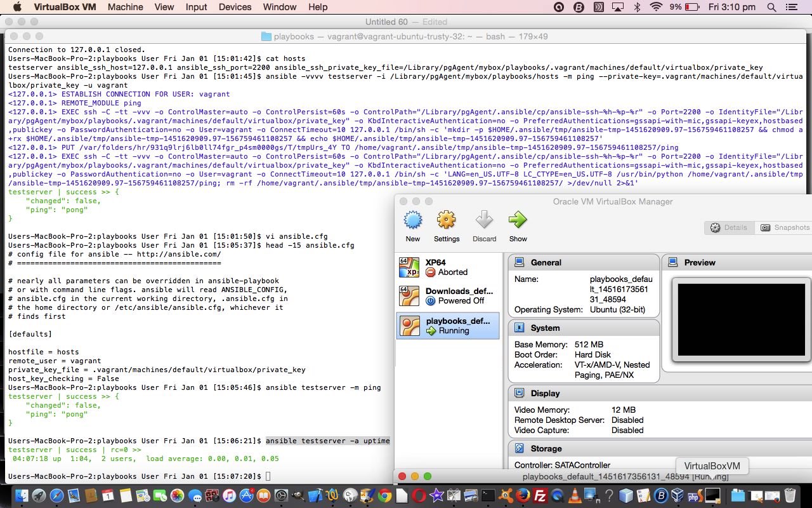812x508 pixels.
Task: Open System Preferences from the Dock
Action: 281,495
